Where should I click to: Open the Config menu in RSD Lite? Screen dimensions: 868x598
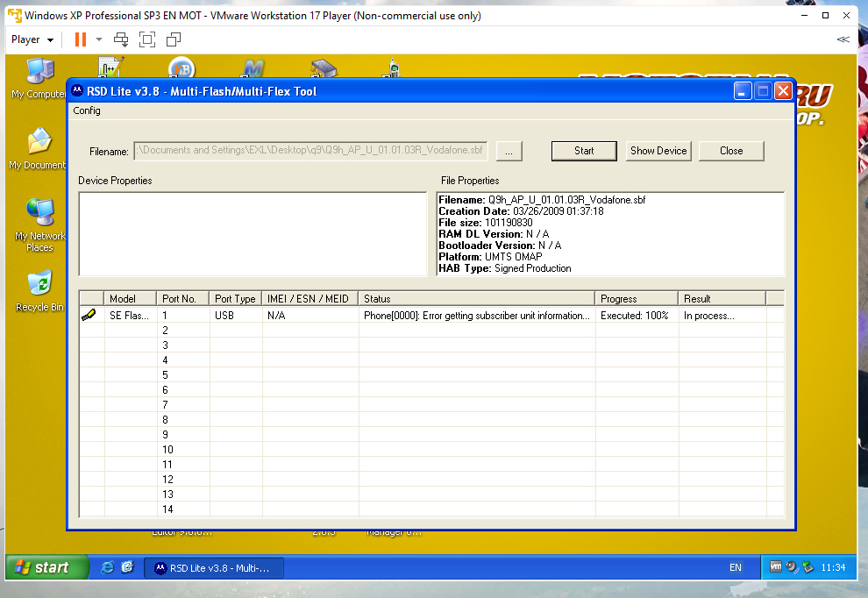pos(87,110)
